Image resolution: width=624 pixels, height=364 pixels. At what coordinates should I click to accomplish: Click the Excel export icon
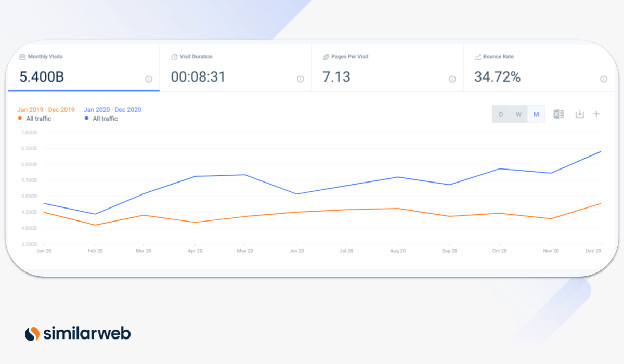(558, 114)
